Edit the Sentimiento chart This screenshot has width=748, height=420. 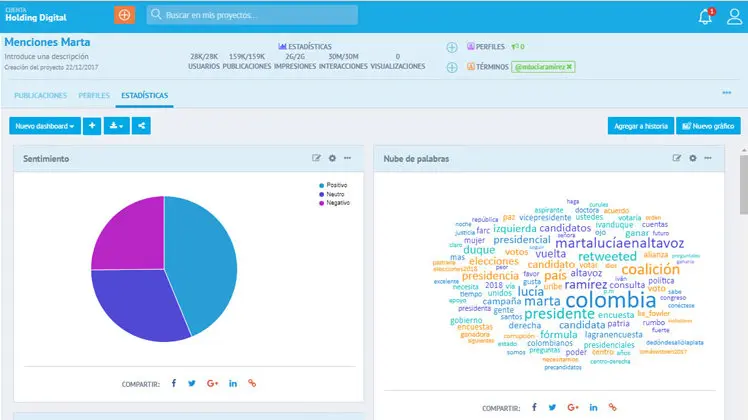coord(317,158)
